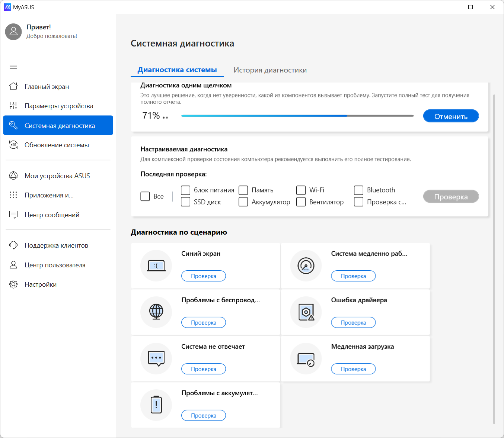The image size is (504, 438).
Task: Click the home icon for Главный экран
Action: 13,87
